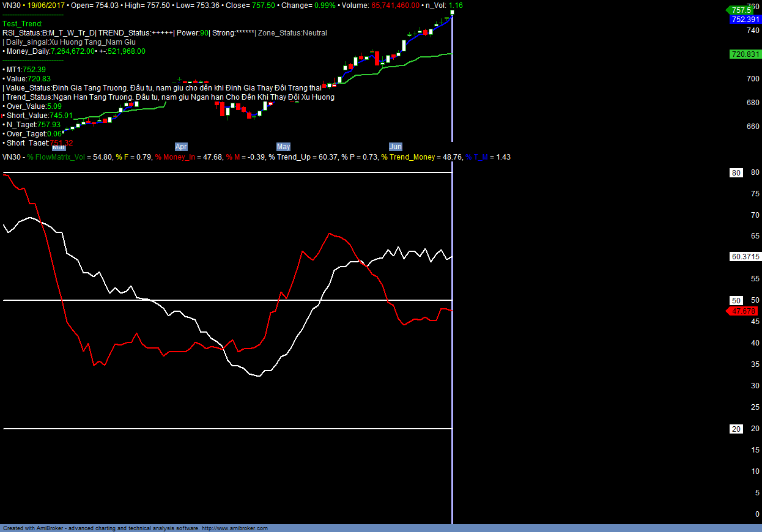Click the green 757.5 last price label
The image size is (762, 532).
[742, 10]
